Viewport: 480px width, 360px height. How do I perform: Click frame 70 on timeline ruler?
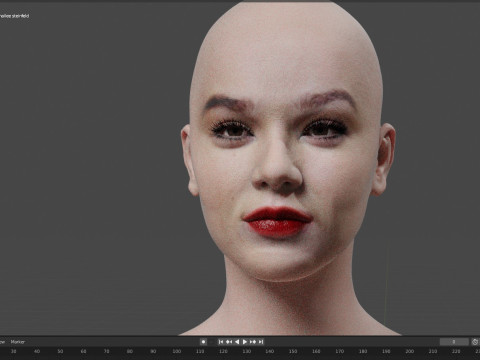tap(107, 351)
